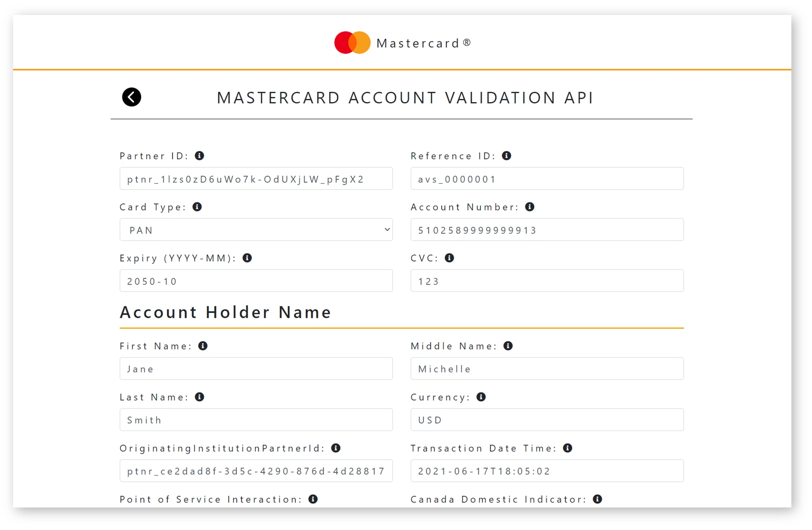Click the Reference ID info icon
The image size is (812, 530).
point(506,156)
